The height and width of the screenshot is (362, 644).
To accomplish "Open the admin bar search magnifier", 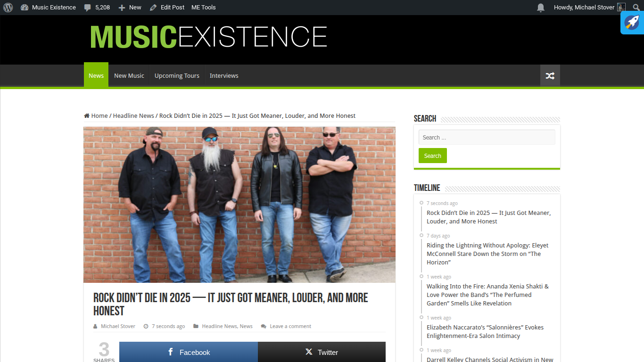I will (636, 7).
